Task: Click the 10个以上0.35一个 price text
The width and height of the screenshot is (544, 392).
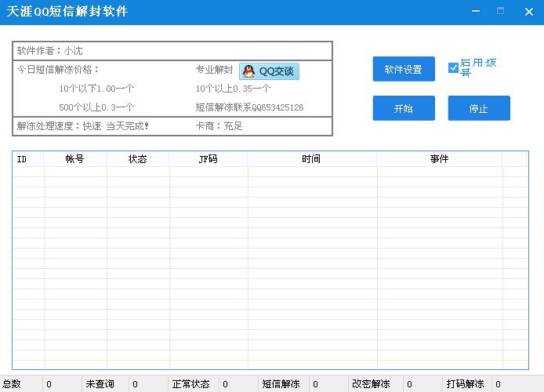Action: click(x=233, y=89)
